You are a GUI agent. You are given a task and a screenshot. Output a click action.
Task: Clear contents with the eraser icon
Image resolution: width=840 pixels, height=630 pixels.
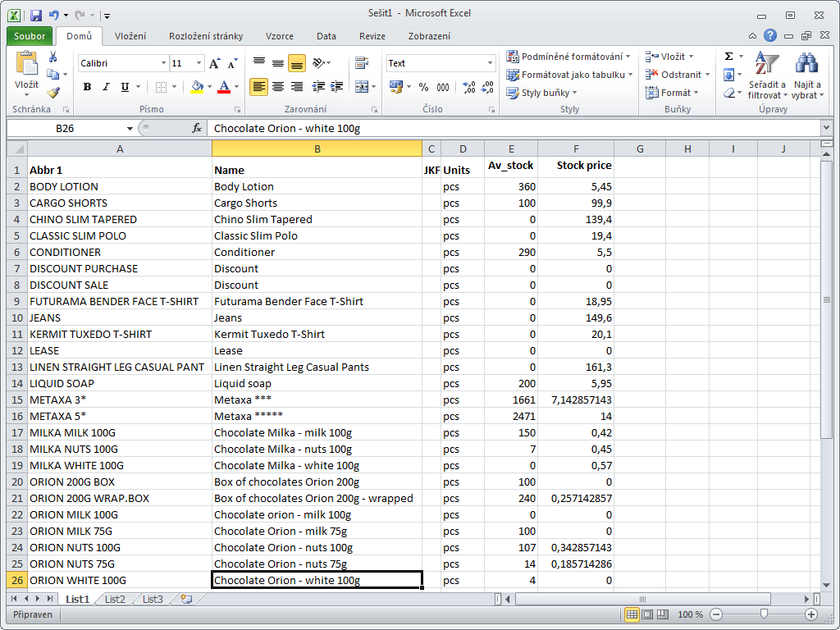point(728,94)
